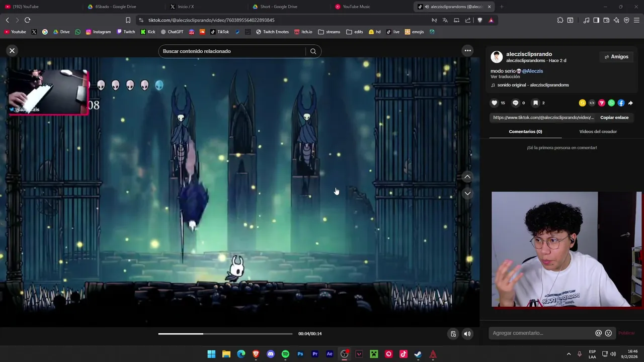
Task: Share to Facebook icon
Action: click(621, 103)
